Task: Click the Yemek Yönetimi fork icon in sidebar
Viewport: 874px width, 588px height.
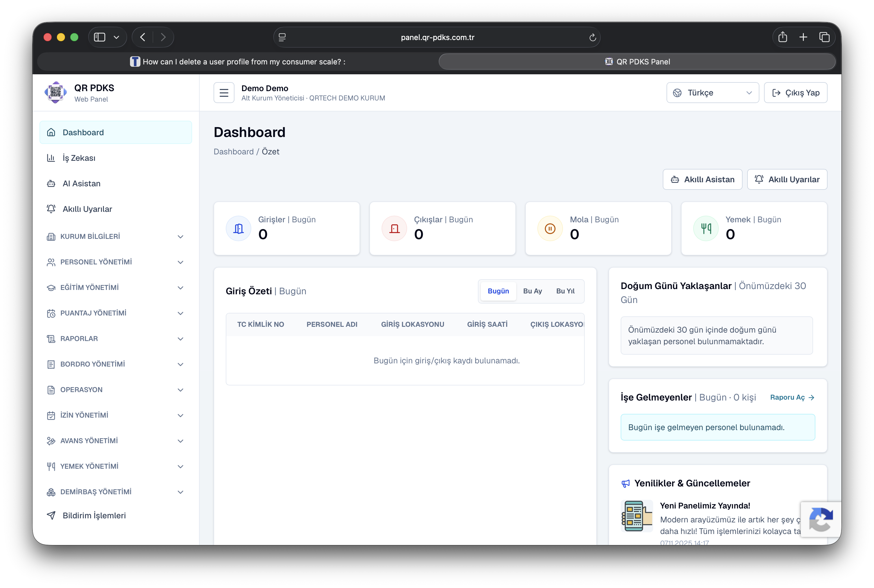Action: tap(51, 466)
